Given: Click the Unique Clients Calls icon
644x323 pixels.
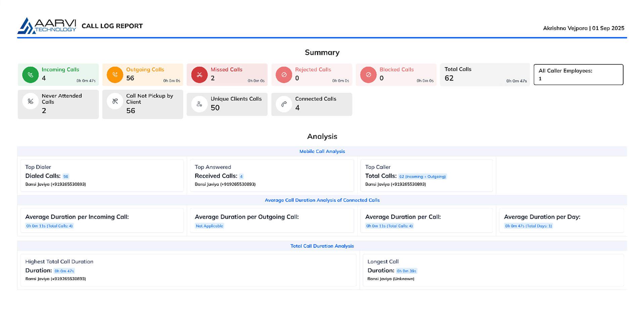Looking at the screenshot, I should [x=199, y=104].
